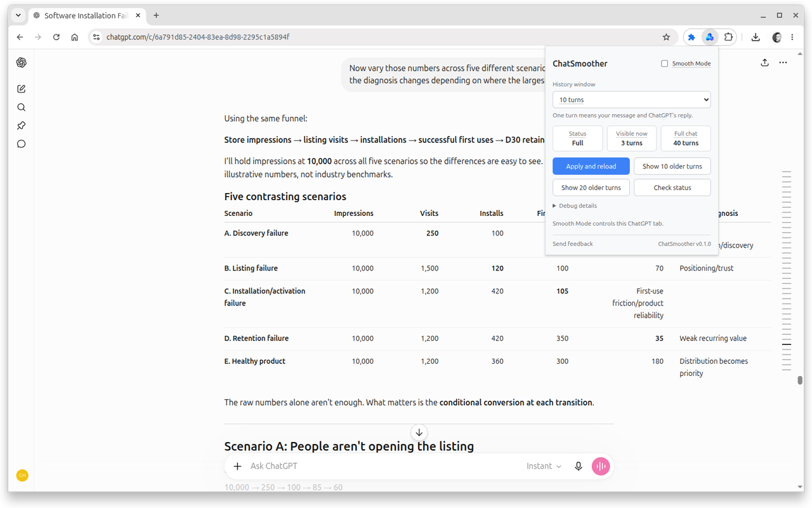The width and height of the screenshot is (812, 508).
Task: Click Show 10 older turns
Action: tap(672, 166)
